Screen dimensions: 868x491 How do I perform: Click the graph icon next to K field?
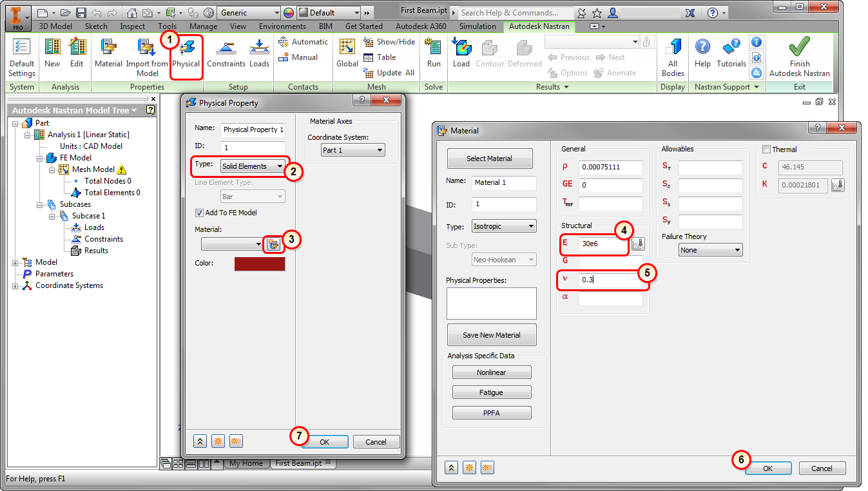click(x=838, y=186)
